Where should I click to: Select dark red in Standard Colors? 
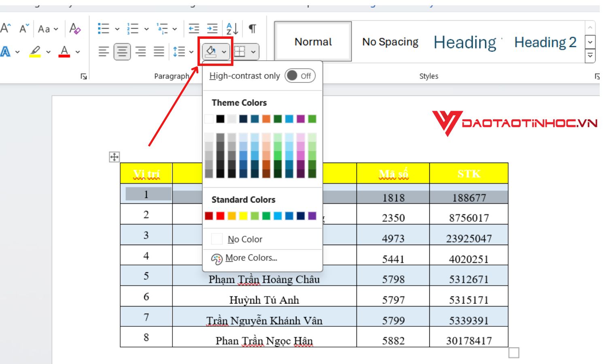209,216
